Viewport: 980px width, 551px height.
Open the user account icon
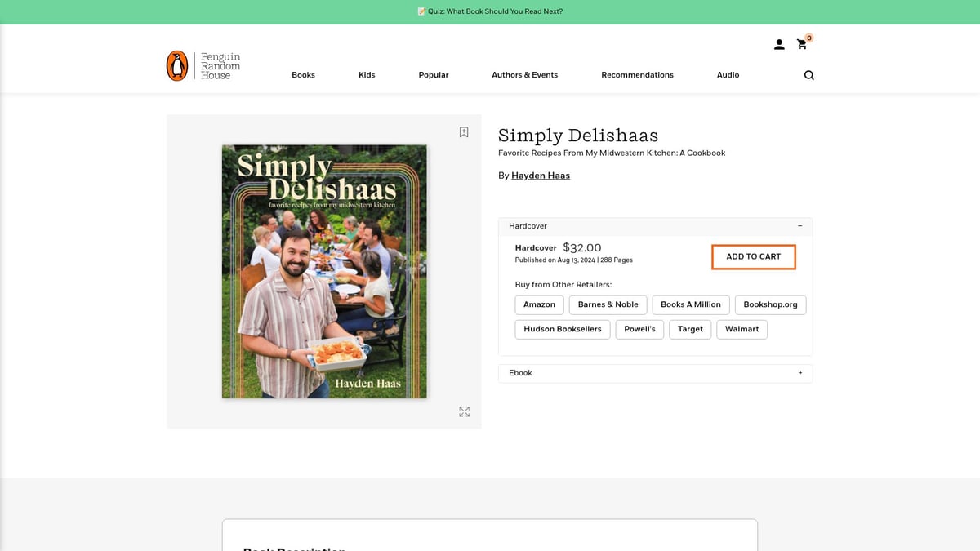tap(779, 45)
